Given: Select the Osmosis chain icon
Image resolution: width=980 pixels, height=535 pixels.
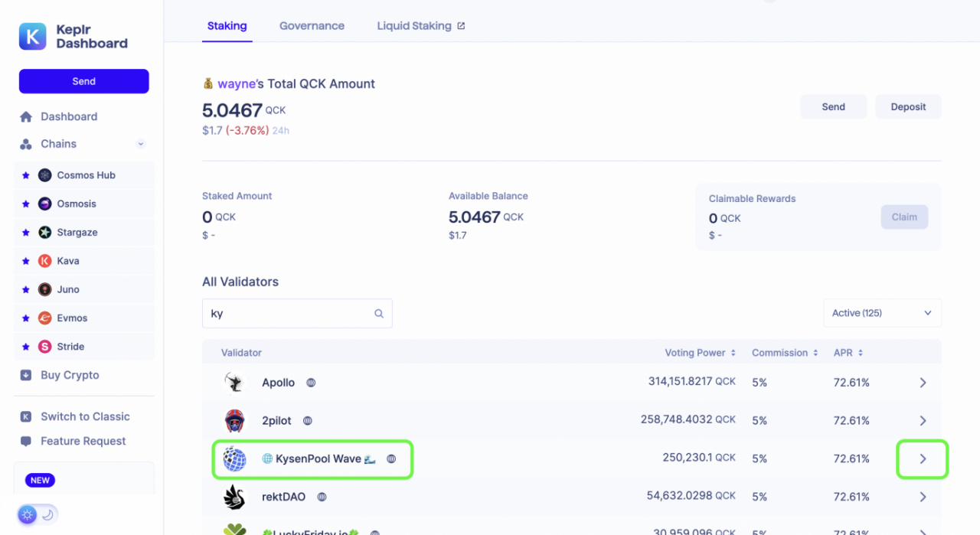Looking at the screenshot, I should 45,204.
